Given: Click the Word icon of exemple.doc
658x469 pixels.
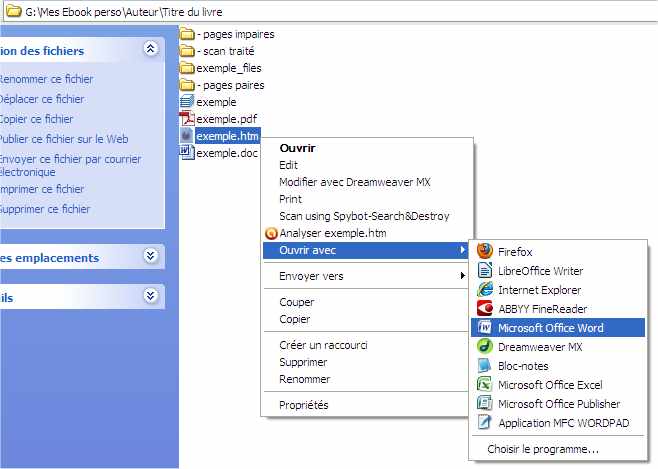Looking at the screenshot, I should click(x=187, y=152).
